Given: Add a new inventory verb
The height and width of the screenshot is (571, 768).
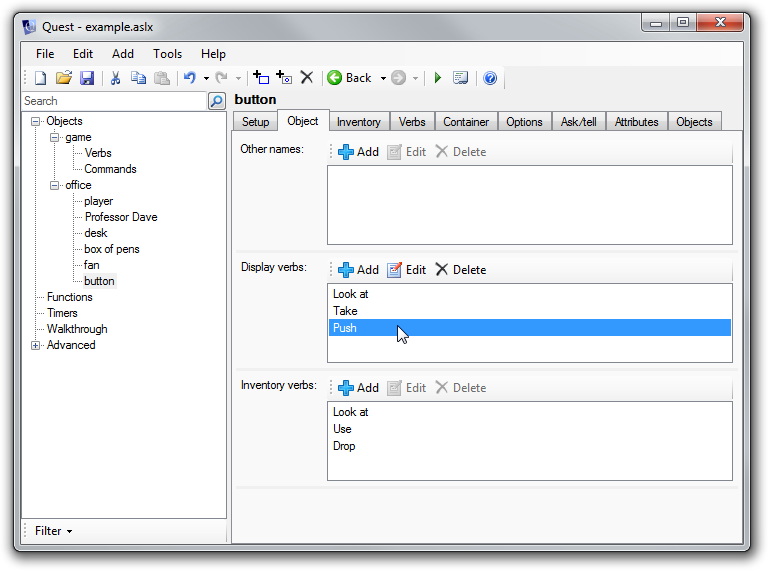Looking at the screenshot, I should click(x=359, y=388).
